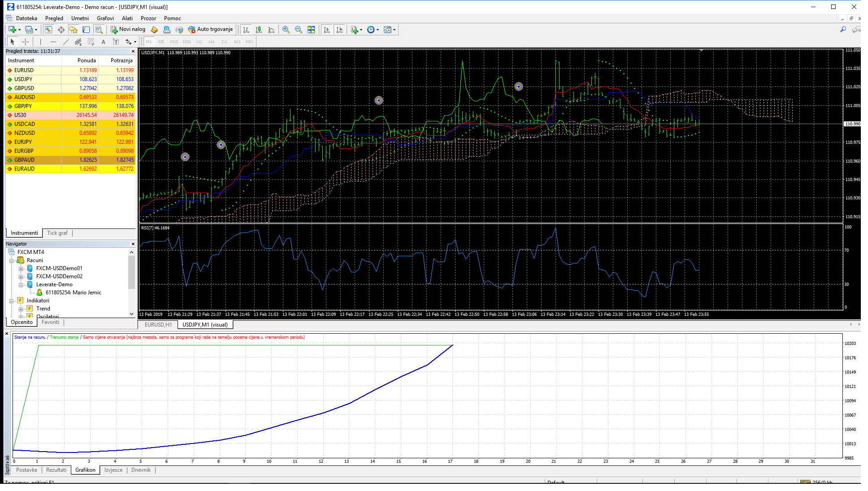Expand the Trend indicators node
868x491 pixels.
tap(21, 309)
